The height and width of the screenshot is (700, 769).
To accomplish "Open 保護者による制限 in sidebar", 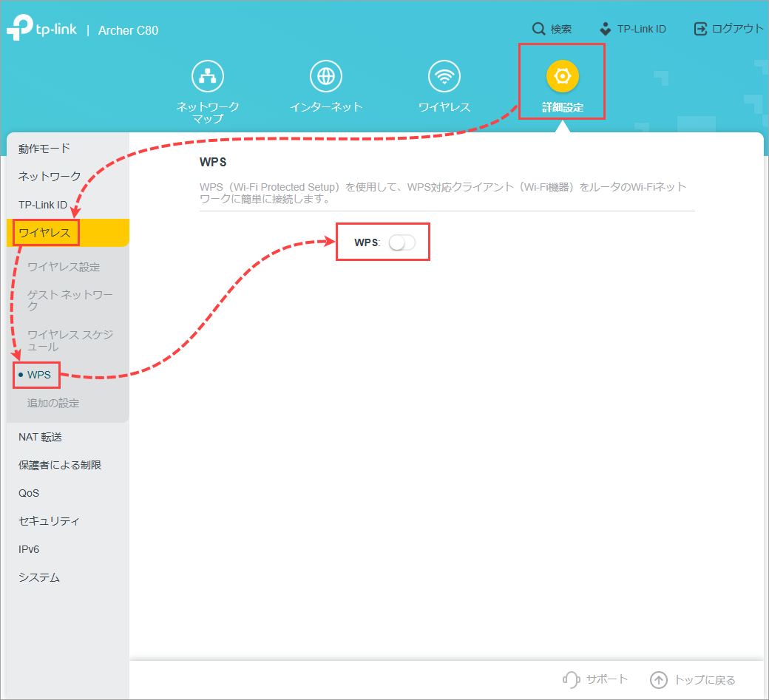I will [x=60, y=465].
